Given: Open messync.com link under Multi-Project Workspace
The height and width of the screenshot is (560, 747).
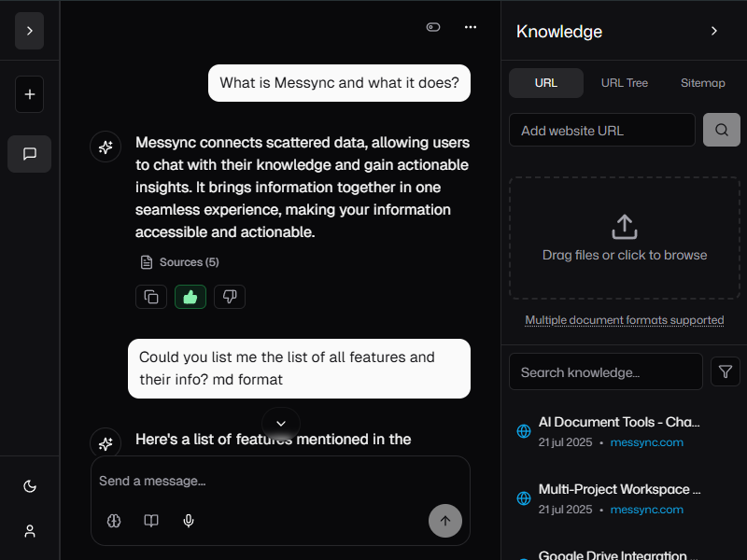Looking at the screenshot, I should click(x=646, y=510).
